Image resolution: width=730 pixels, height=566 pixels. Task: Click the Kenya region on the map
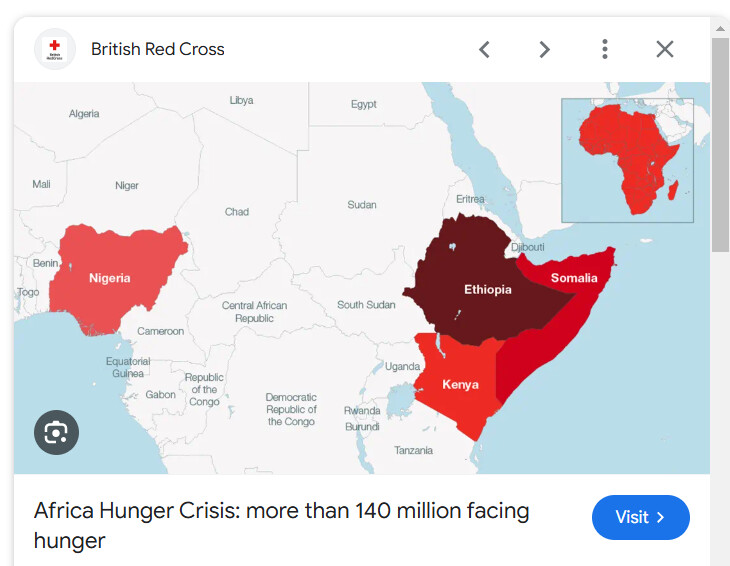click(x=460, y=384)
